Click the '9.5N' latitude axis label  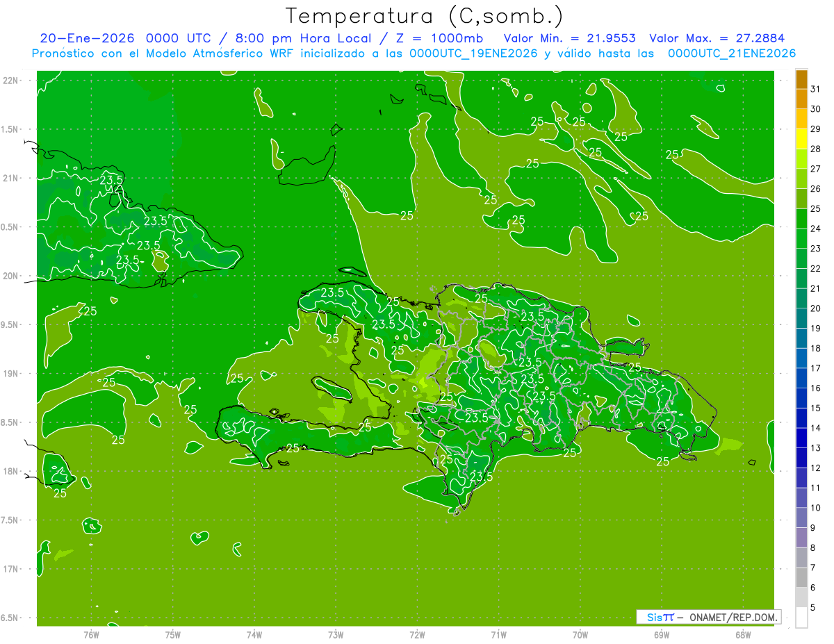pos(10,324)
